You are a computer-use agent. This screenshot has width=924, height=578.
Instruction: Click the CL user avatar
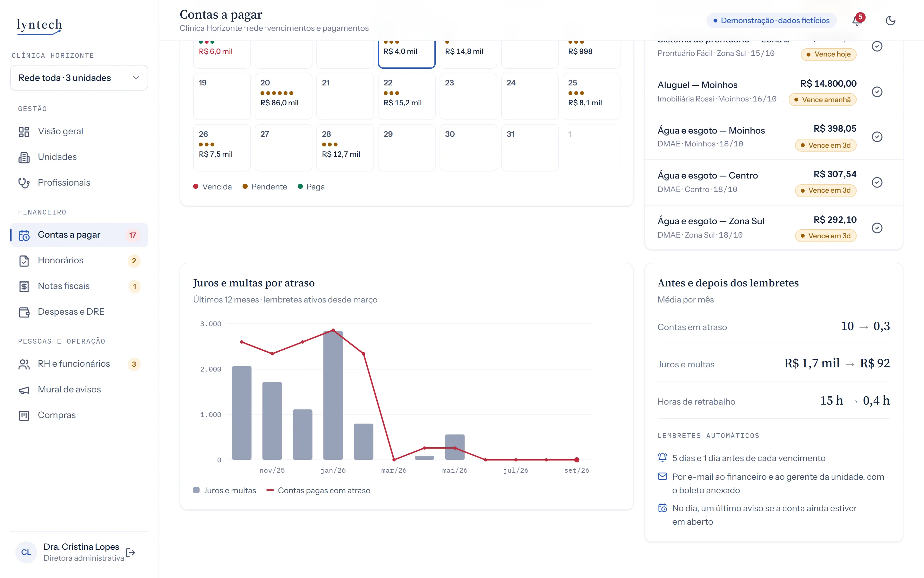coord(26,552)
